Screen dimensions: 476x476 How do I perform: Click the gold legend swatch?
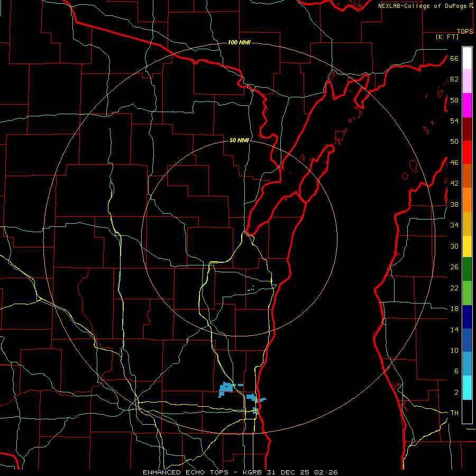click(x=467, y=224)
